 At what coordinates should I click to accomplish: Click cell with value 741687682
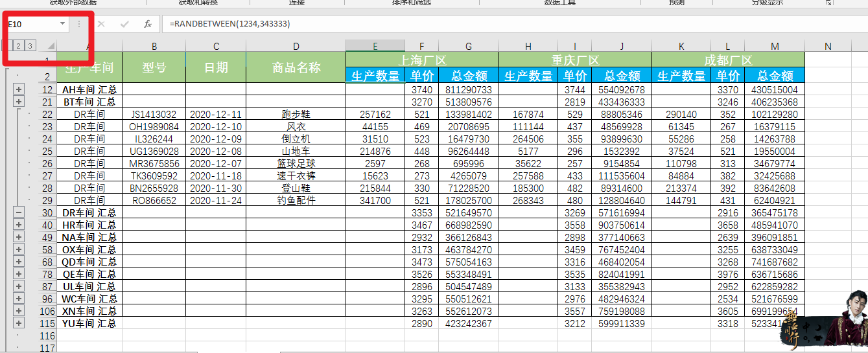[x=775, y=262]
